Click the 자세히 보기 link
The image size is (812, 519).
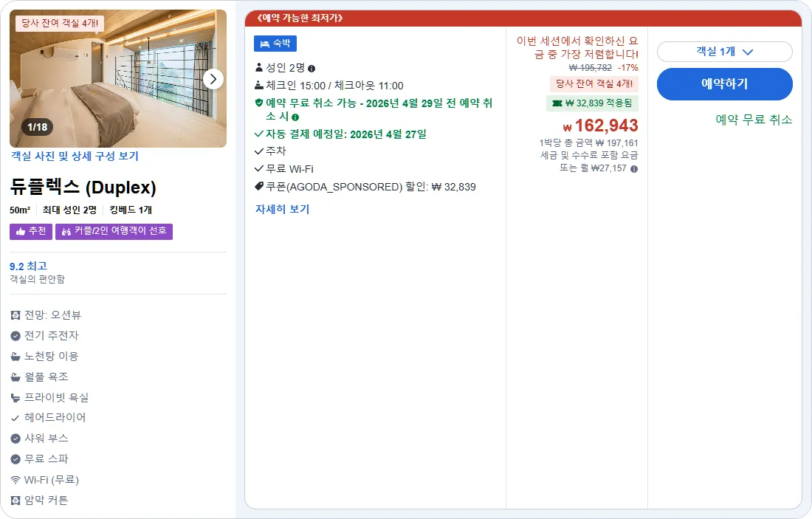282,209
